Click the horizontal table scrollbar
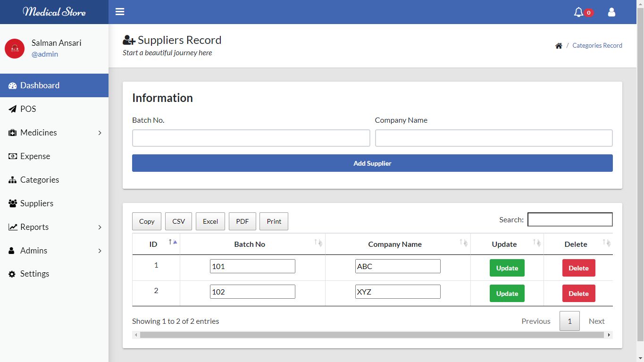Viewport: 644px width, 362px height. click(372, 335)
